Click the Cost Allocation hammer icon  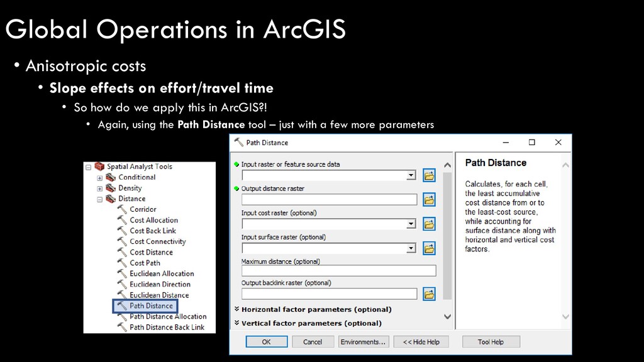click(x=122, y=219)
